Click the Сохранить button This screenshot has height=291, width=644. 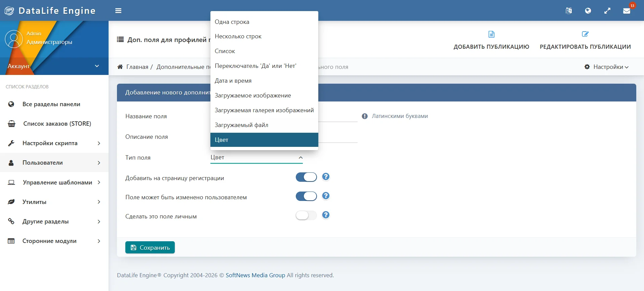150,248
